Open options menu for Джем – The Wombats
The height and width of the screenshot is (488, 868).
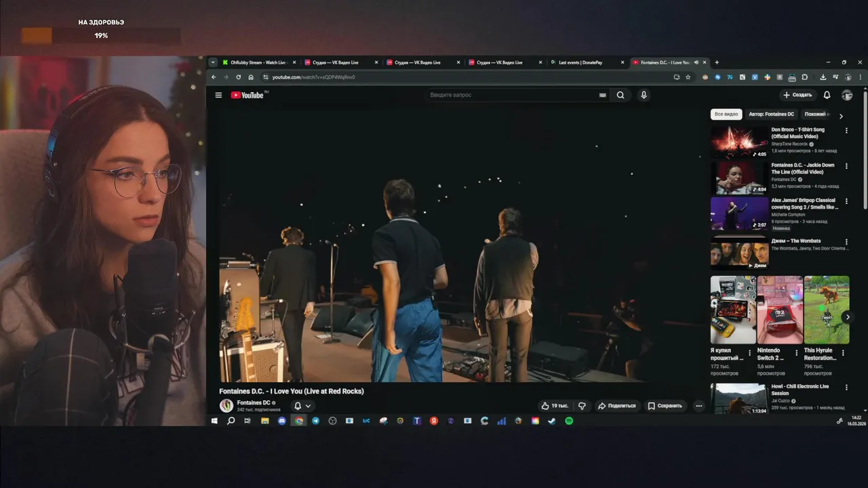coord(846,241)
